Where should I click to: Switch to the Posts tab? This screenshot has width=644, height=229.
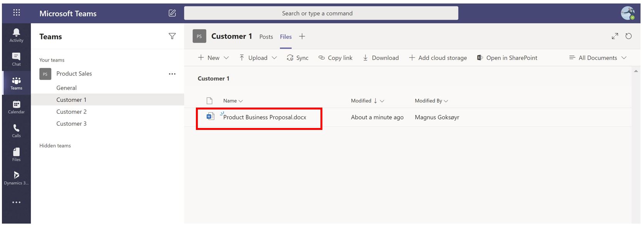[x=266, y=37]
